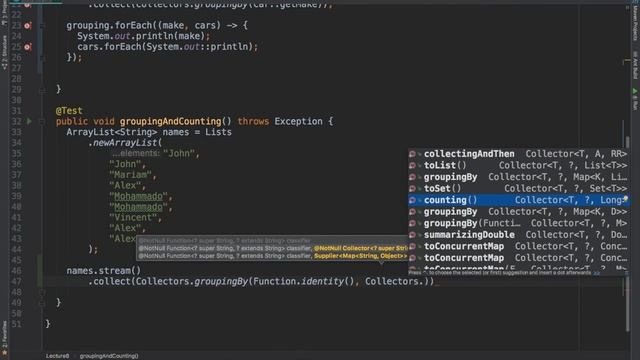
Task: Pick groupingBy returning Map<K, D>> suggestion
Action: (518, 212)
